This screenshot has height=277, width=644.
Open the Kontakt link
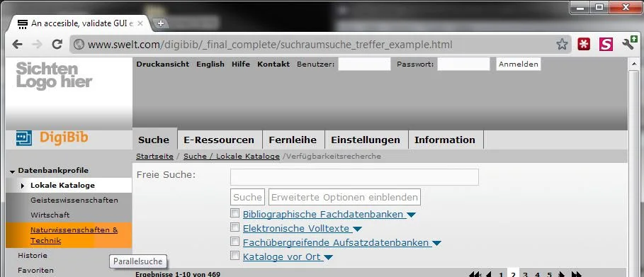273,64
